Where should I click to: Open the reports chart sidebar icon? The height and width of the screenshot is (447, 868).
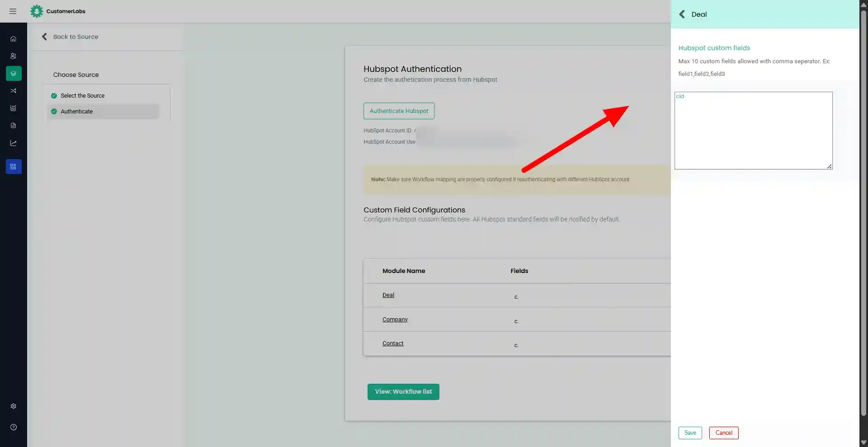coord(14,108)
